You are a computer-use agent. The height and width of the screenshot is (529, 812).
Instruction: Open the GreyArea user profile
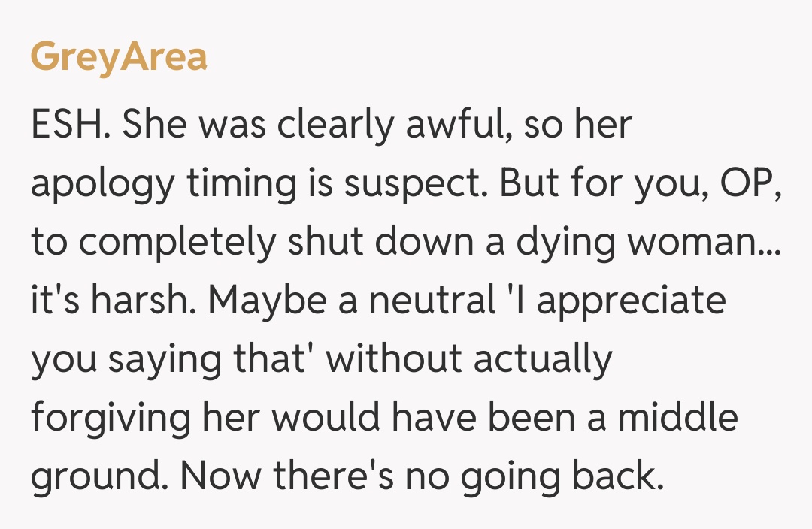119,57
